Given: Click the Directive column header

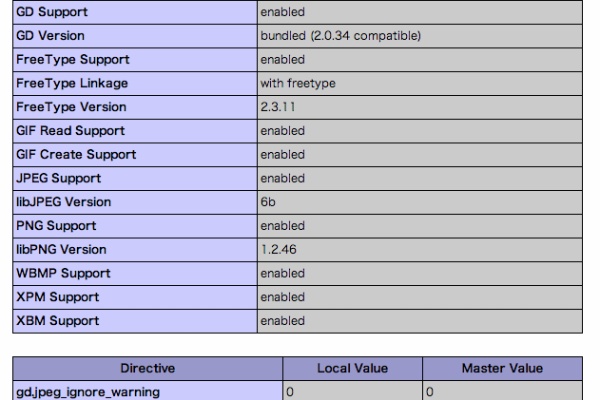Looking at the screenshot, I should point(148,368).
